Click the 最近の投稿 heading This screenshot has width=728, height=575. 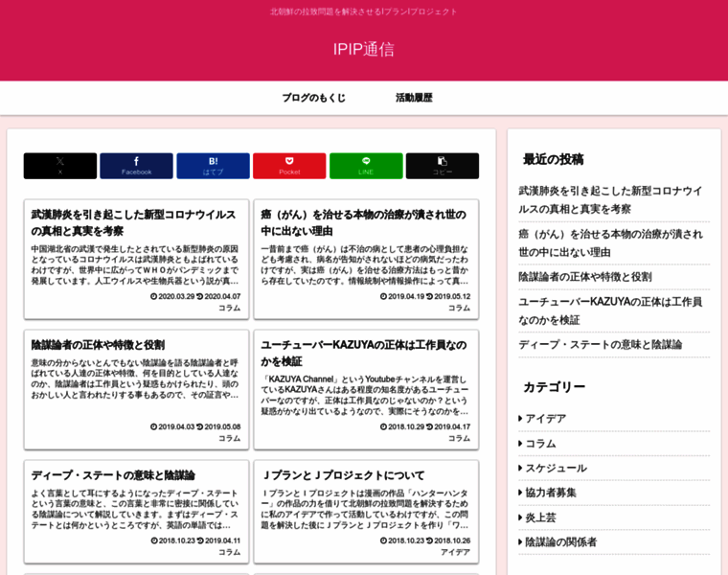[554, 159]
